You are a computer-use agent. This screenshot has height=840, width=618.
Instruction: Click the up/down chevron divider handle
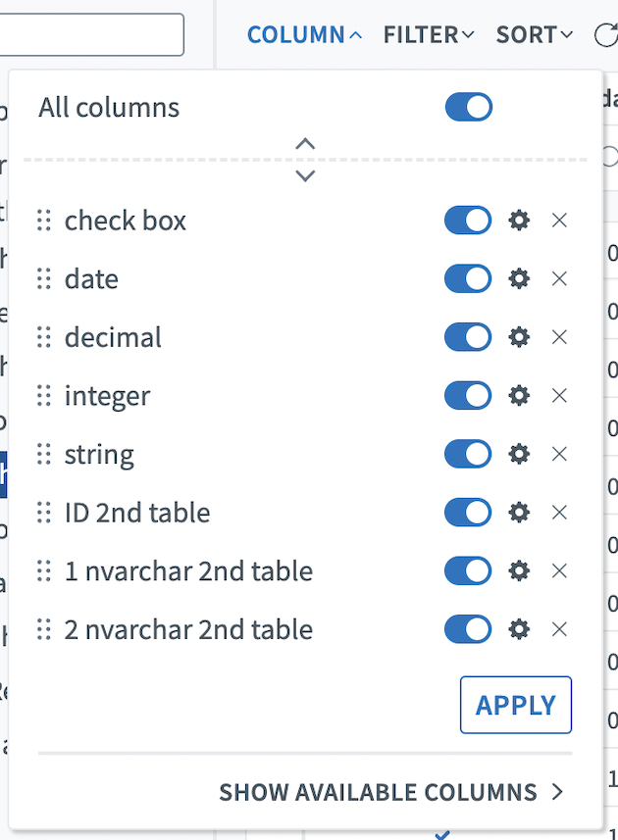point(305,160)
